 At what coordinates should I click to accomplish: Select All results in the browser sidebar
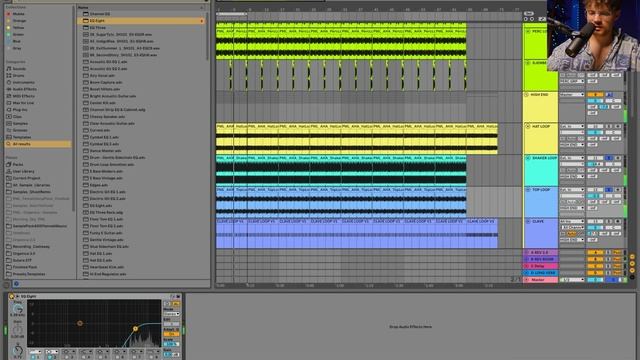(x=38, y=144)
